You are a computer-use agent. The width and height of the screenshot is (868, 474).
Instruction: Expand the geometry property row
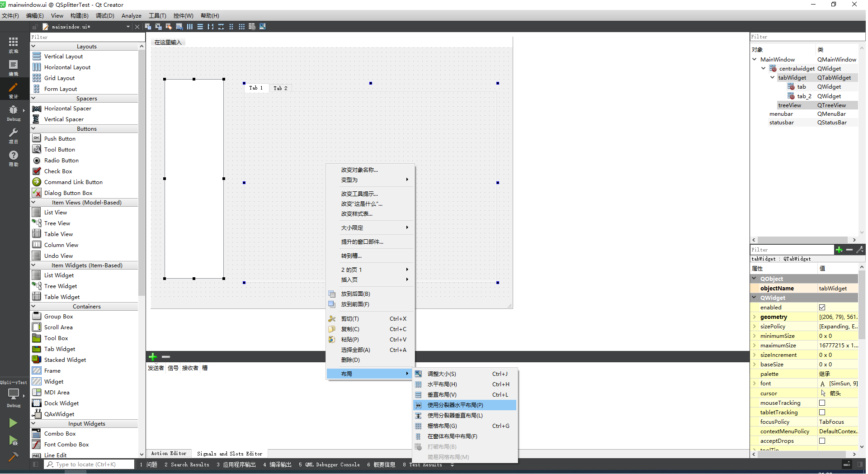(755, 317)
